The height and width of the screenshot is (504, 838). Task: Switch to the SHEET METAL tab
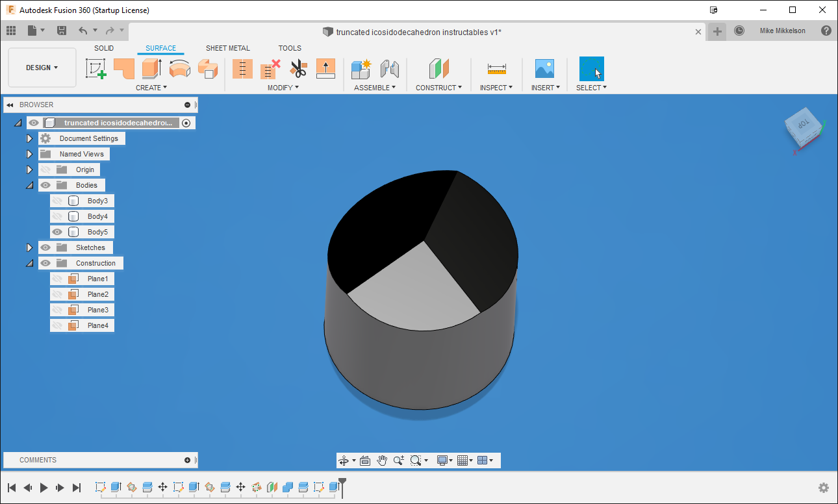[227, 47]
